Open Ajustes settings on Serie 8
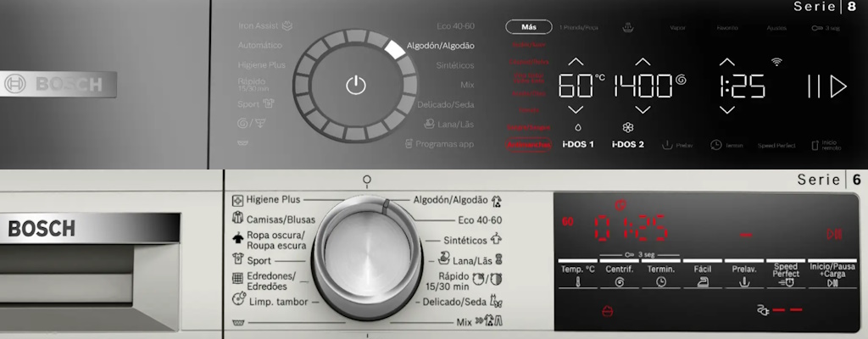Image resolution: width=868 pixels, height=339 pixels. 776,28
